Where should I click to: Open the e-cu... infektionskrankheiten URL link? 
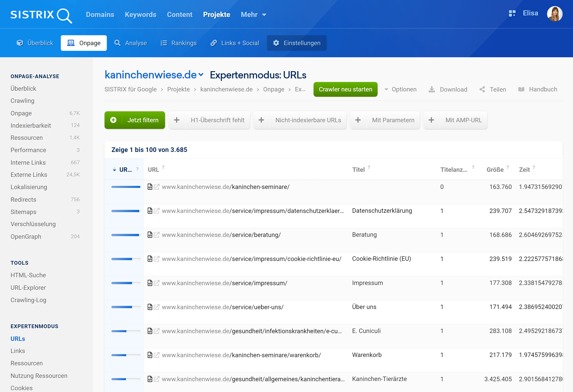point(252,331)
